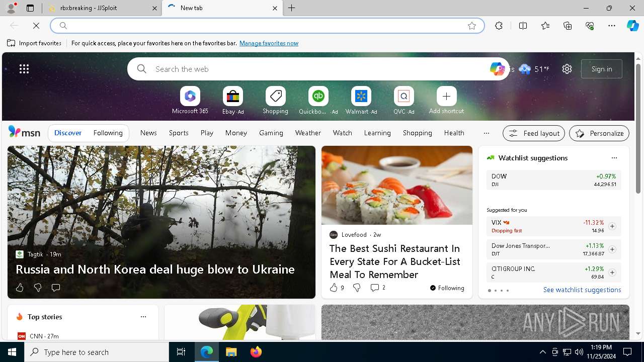Add Citigroup Inc. to watchlist
This screenshot has height=362, width=644.
[612, 273]
